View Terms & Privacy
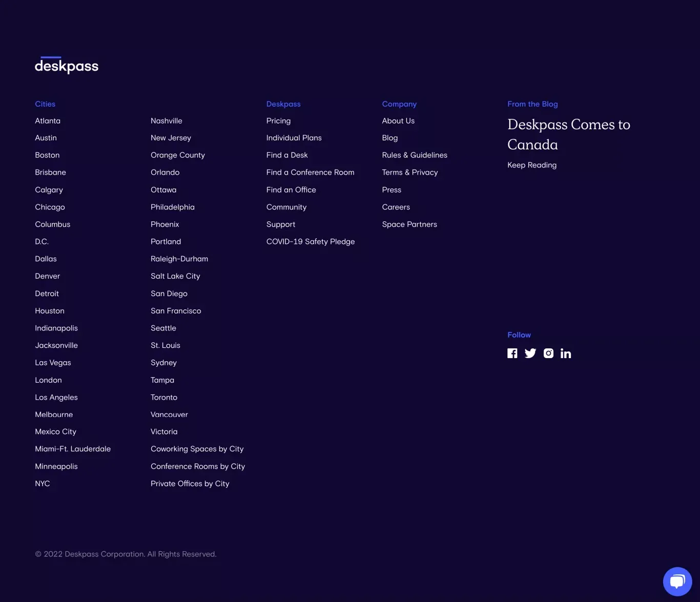The width and height of the screenshot is (700, 602). click(x=410, y=173)
